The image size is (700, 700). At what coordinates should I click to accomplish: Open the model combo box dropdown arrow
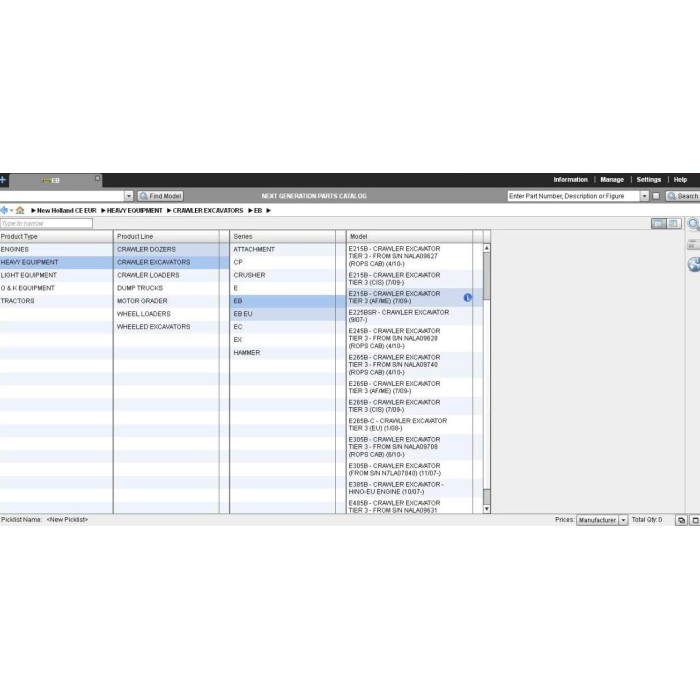(x=129, y=196)
